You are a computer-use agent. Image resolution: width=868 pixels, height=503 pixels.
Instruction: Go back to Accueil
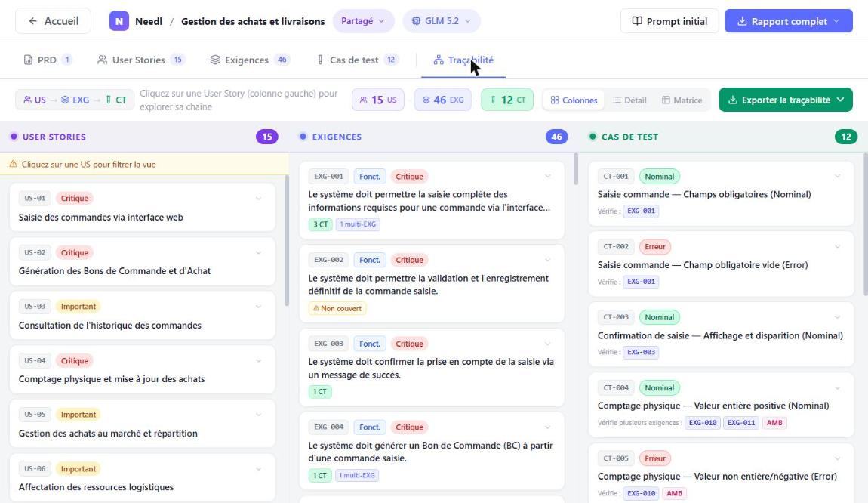point(53,21)
